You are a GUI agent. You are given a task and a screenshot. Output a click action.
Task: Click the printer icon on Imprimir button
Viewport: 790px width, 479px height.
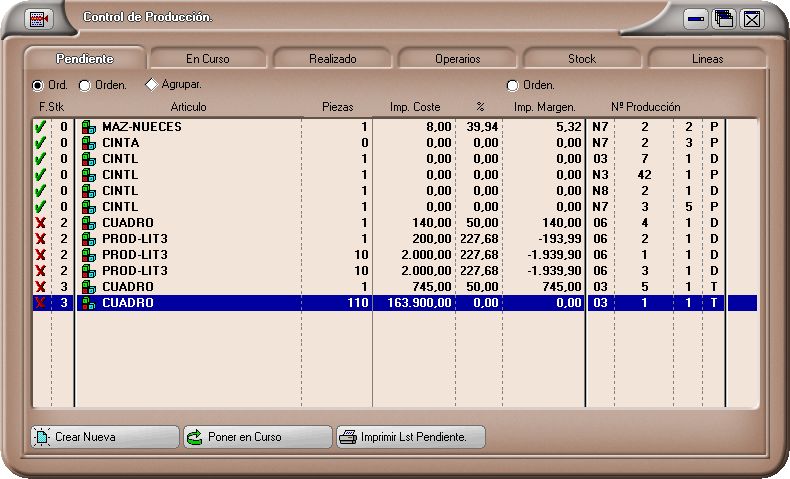tap(348, 437)
